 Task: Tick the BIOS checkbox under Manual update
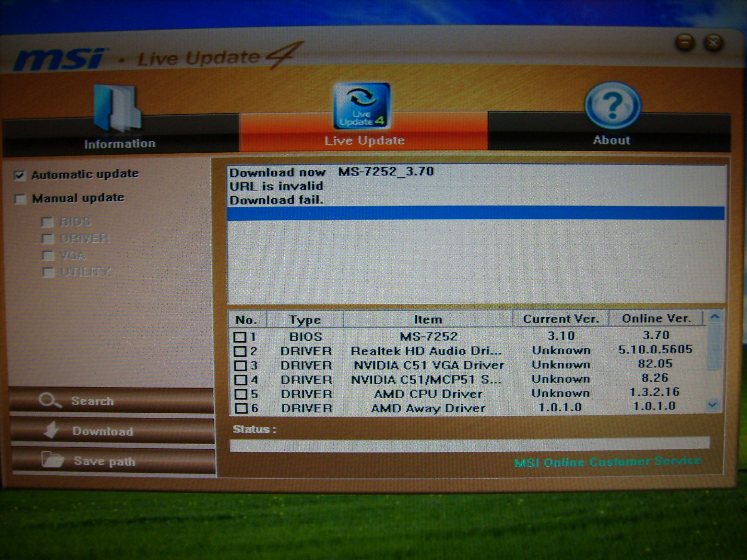coord(47,222)
